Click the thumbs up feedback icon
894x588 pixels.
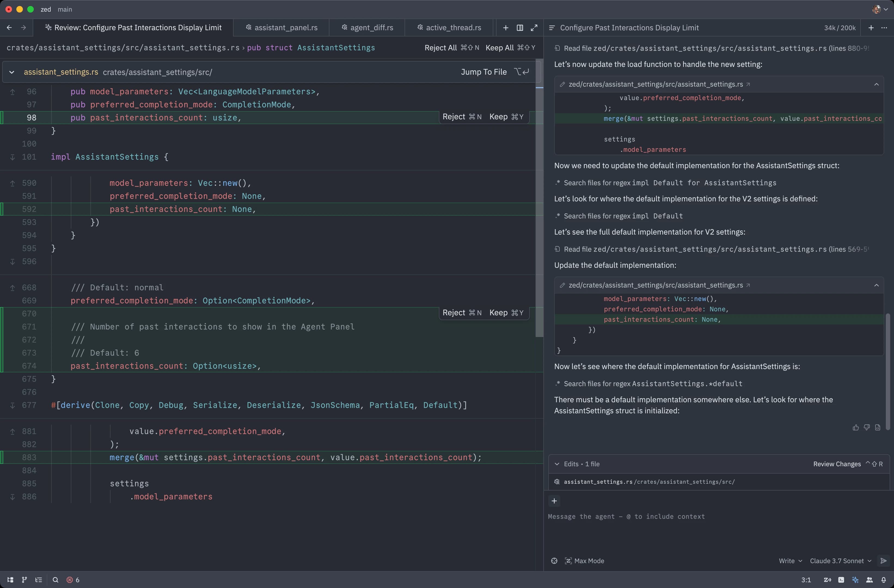point(856,427)
